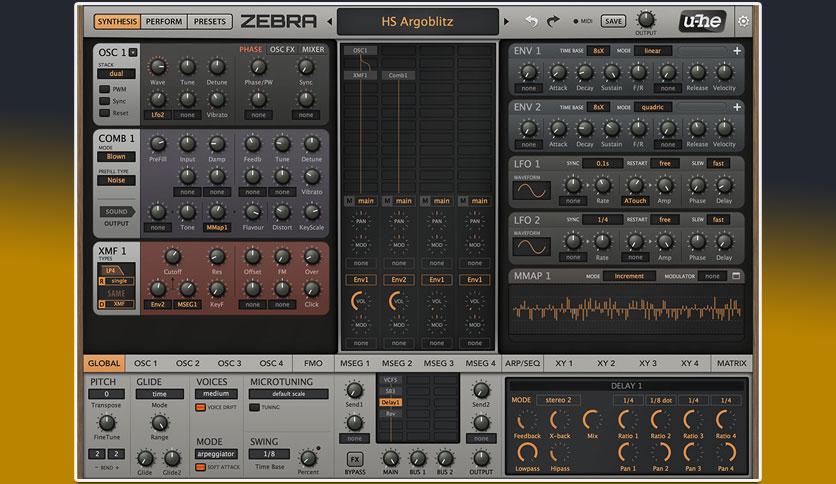
Task: Click the Comb1 module in the grid
Action: (398, 75)
